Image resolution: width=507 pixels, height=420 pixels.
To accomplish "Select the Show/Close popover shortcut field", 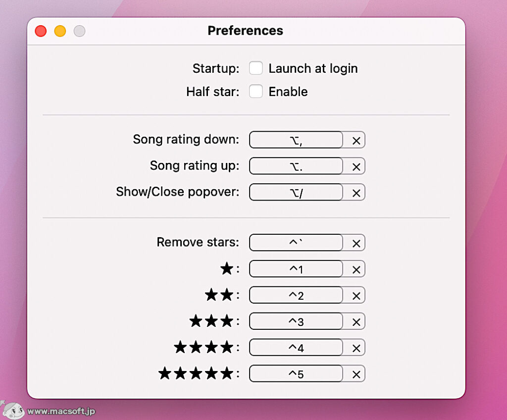I will (296, 193).
